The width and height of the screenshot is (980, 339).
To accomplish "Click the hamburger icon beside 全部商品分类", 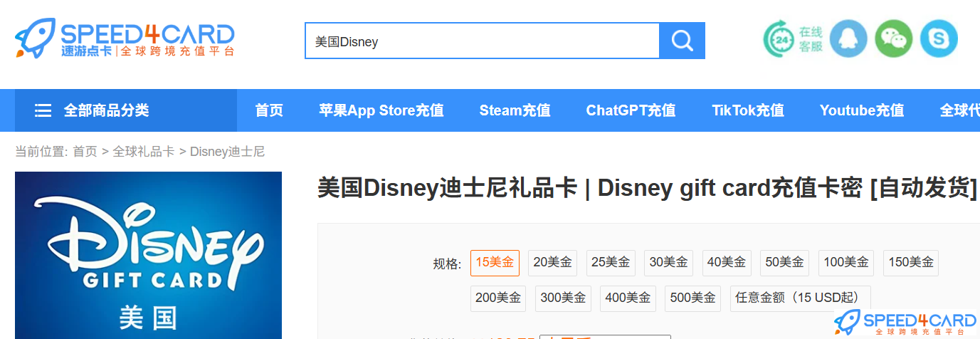I will tap(43, 110).
